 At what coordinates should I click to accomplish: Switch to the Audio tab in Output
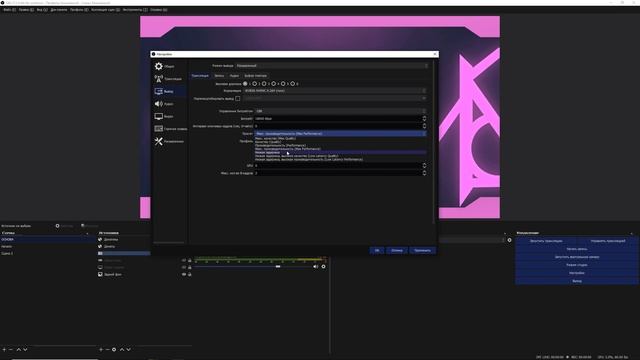tap(234, 76)
